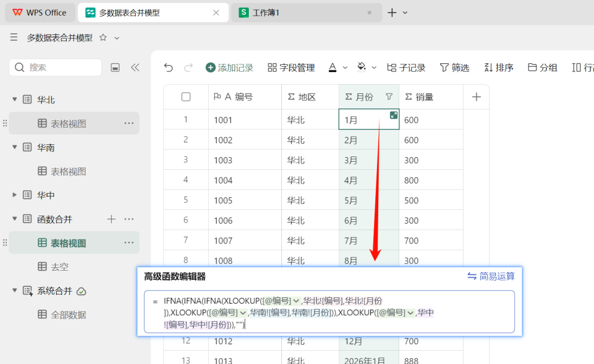Select the 1005 编号 cell
This screenshot has width=594, height=364.
(x=245, y=200)
